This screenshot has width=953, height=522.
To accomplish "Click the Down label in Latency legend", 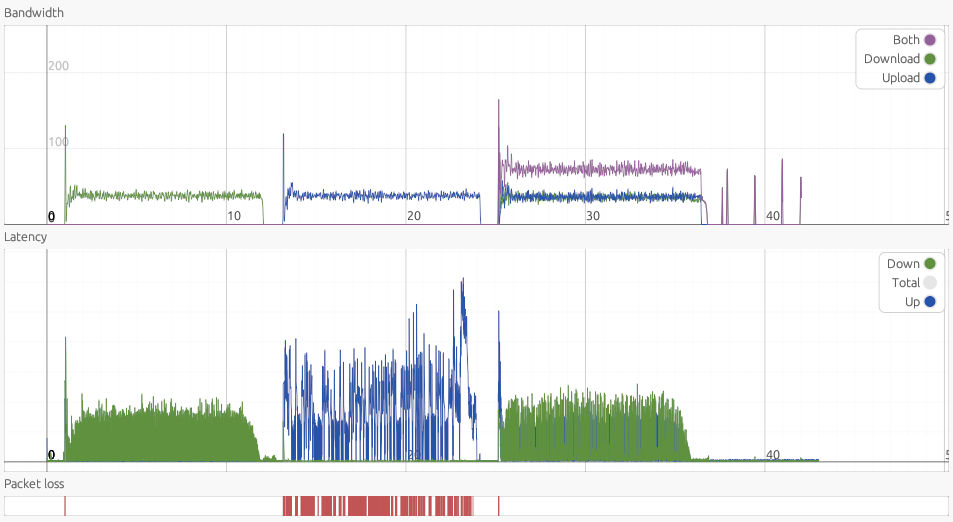I will tap(903, 264).
